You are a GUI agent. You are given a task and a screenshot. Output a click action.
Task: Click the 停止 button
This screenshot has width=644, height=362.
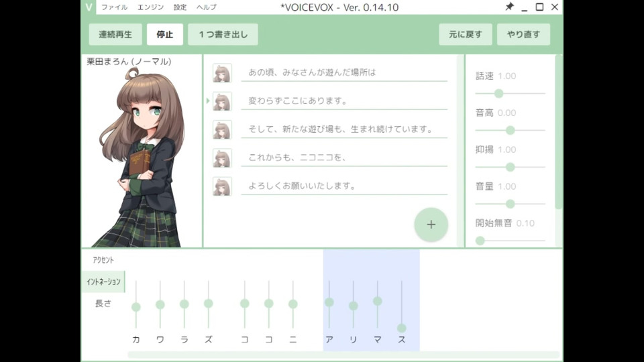[165, 34]
